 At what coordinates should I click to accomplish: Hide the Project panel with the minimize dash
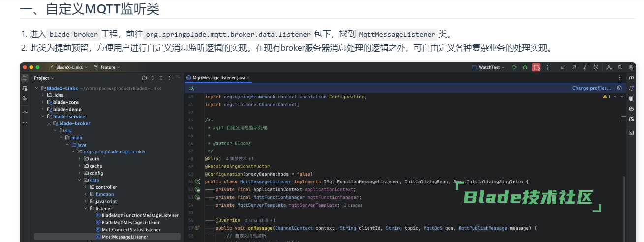[177, 78]
